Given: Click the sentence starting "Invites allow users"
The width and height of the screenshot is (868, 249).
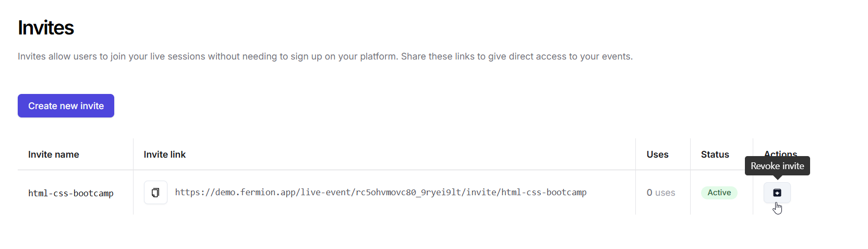Looking at the screenshot, I should (x=208, y=56).
